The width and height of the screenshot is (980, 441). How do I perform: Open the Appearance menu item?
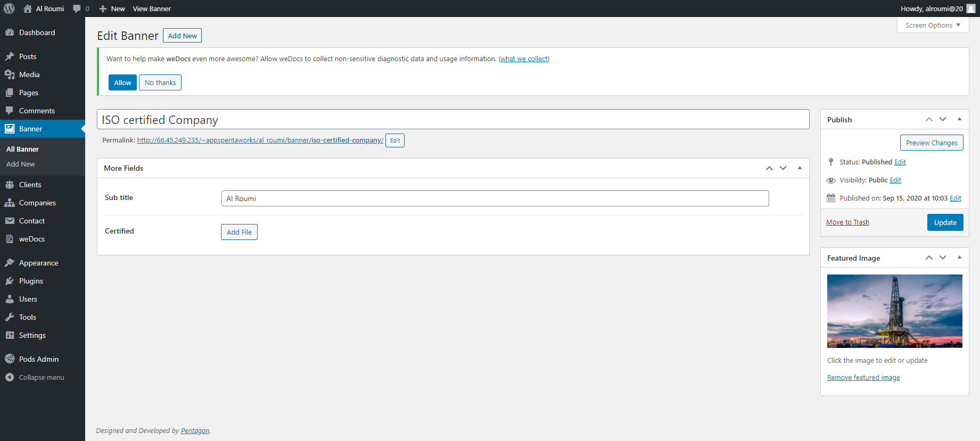[43, 263]
